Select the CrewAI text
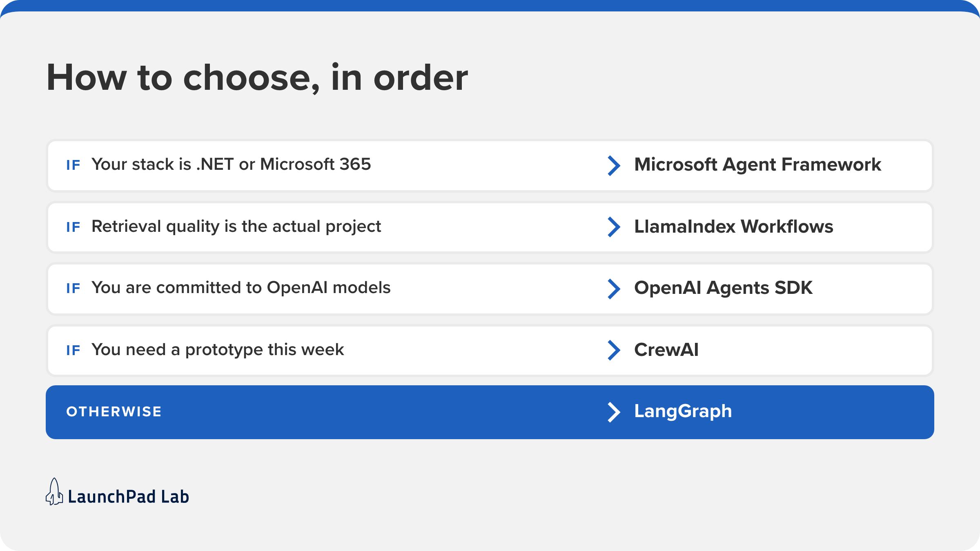This screenshot has height=551, width=980. tap(666, 350)
